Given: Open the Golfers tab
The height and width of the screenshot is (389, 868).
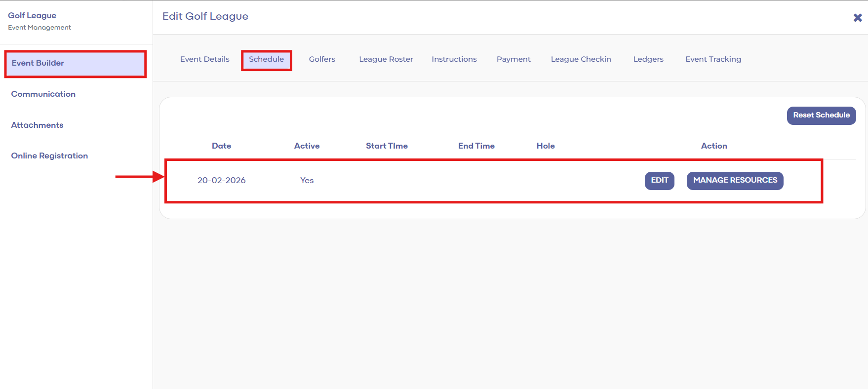Looking at the screenshot, I should pyautogui.click(x=322, y=59).
